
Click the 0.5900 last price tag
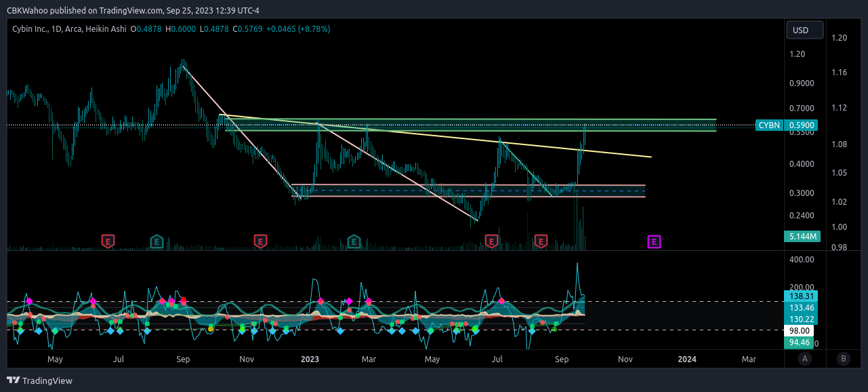point(800,125)
